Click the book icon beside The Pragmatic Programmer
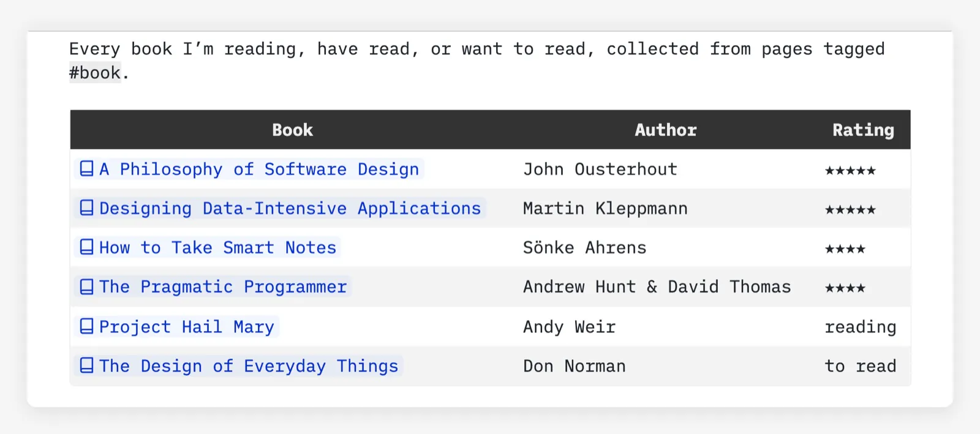 (87, 286)
